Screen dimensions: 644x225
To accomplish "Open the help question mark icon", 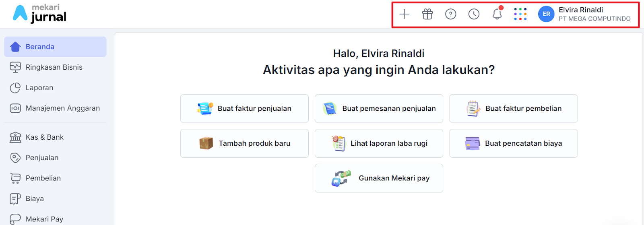I will pyautogui.click(x=451, y=14).
